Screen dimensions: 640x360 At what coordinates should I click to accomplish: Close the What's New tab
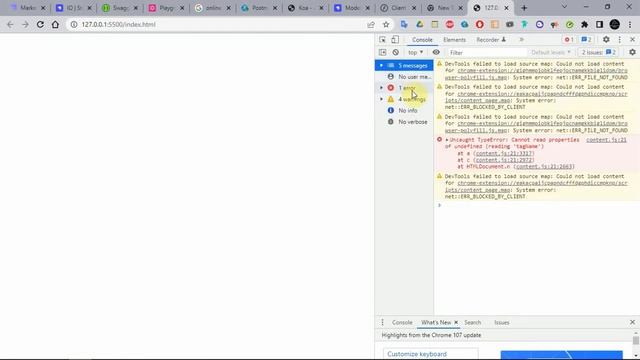tap(456, 322)
